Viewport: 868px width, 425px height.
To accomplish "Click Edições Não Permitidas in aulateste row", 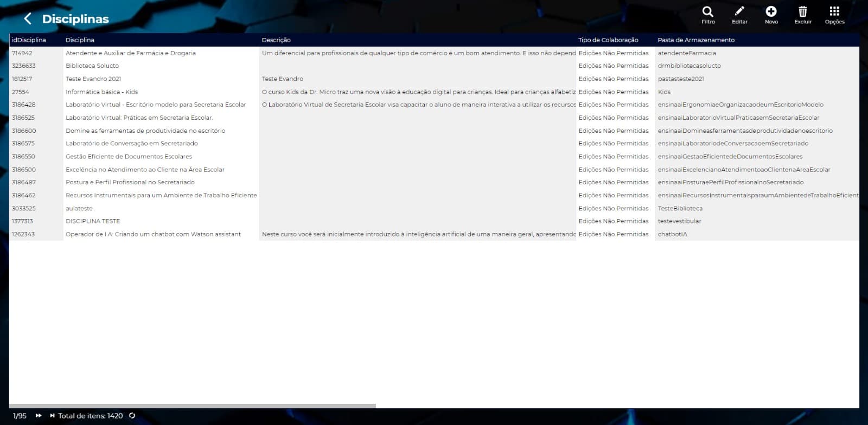I will [x=614, y=208].
